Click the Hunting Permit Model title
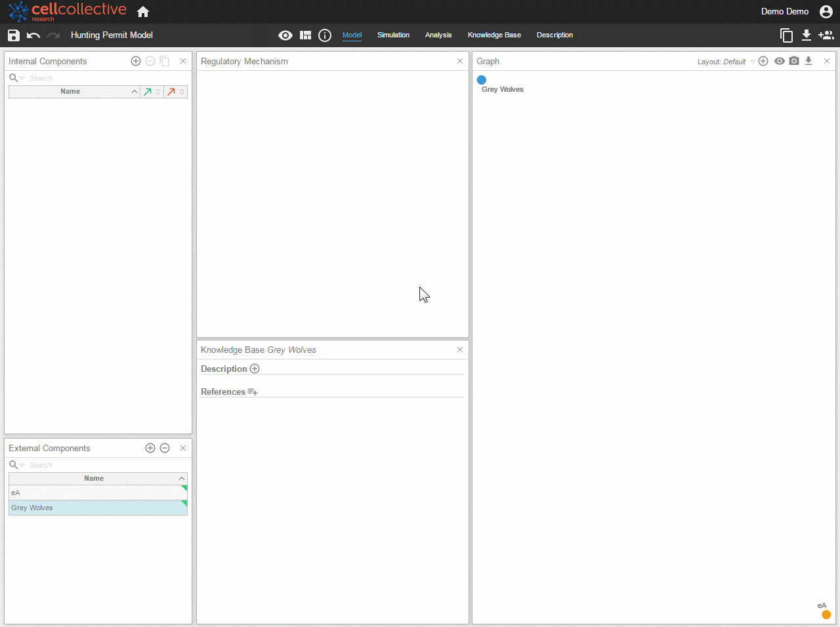The height and width of the screenshot is (627, 840). pyautogui.click(x=112, y=35)
